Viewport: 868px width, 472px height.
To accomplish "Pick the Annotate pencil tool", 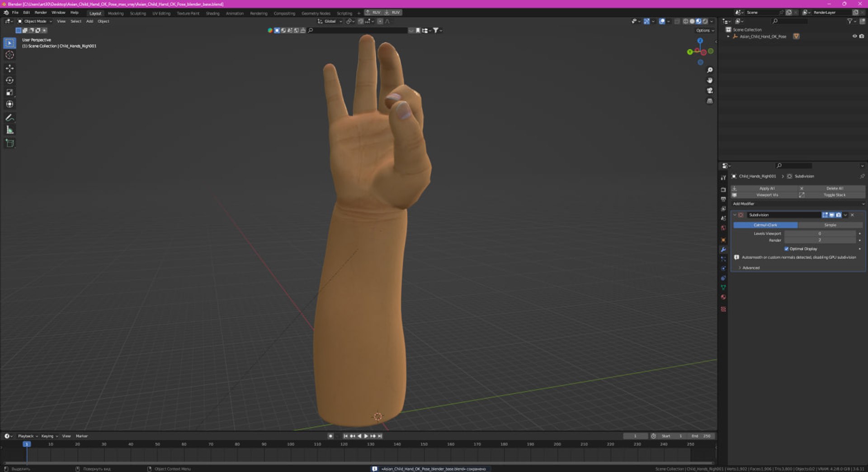I will [9, 118].
